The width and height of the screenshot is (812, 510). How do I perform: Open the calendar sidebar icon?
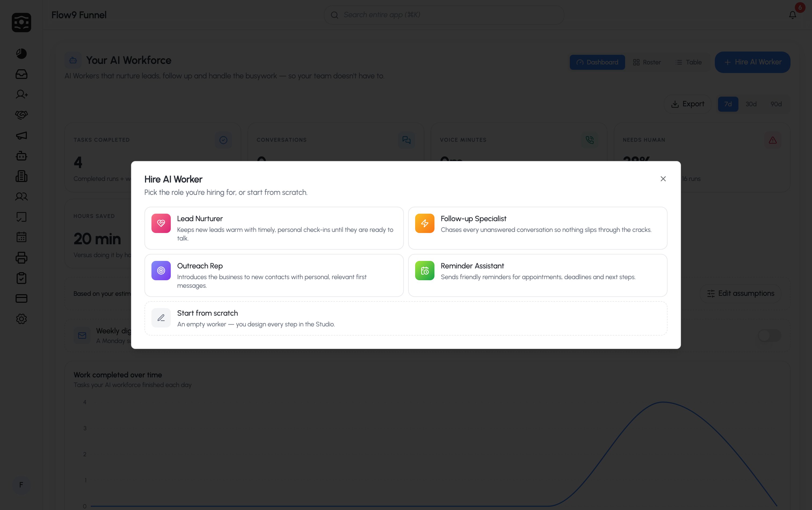click(x=21, y=237)
